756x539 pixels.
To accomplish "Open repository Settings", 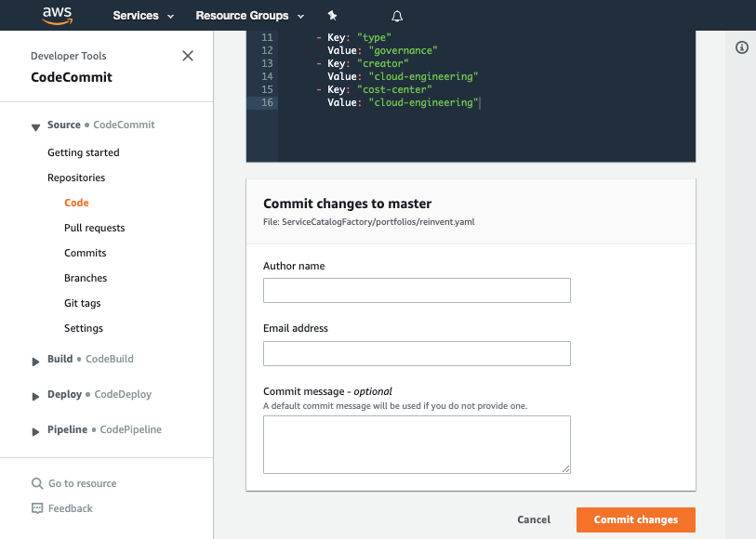I will tap(84, 328).
